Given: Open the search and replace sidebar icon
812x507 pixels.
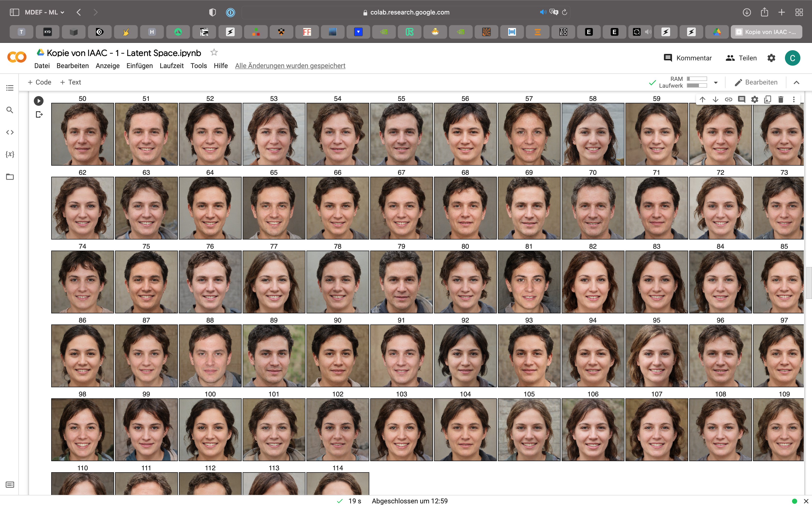Looking at the screenshot, I should point(10,110).
